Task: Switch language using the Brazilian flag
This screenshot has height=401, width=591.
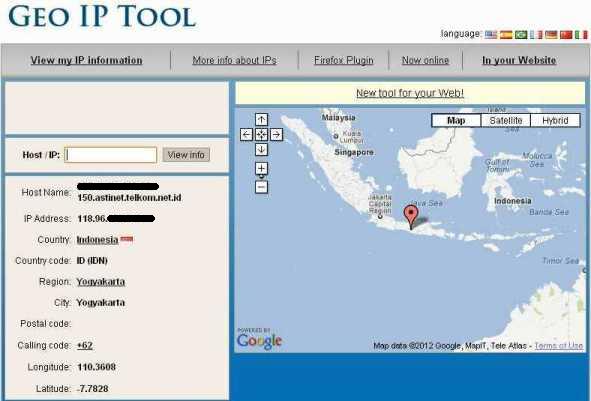Action: click(x=521, y=35)
